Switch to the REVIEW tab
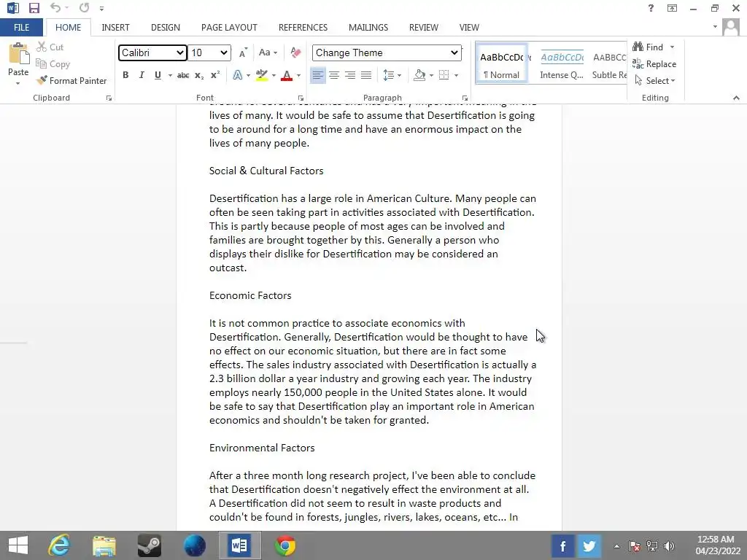Screen dimensions: 747x560 point(424,28)
